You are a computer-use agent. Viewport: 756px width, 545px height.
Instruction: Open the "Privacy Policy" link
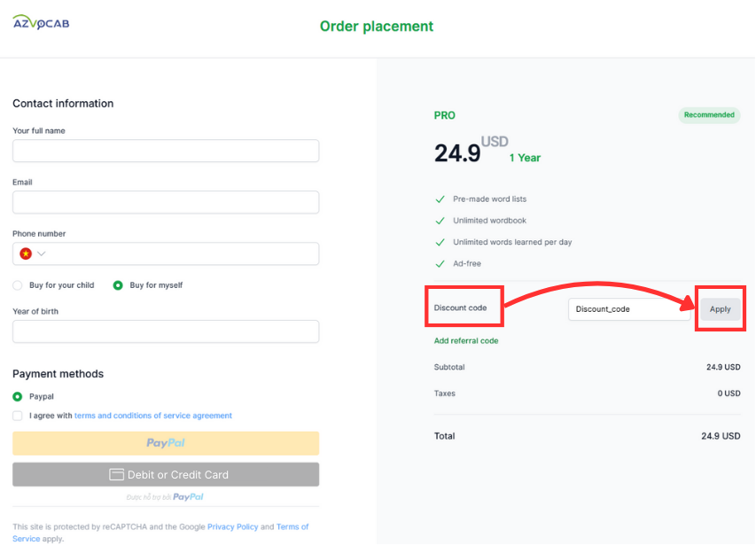point(232,526)
